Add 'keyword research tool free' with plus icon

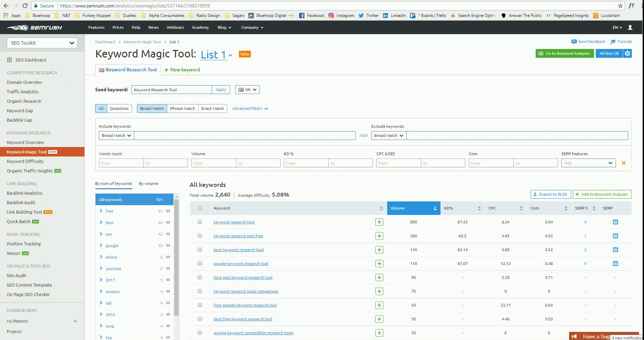(379, 236)
